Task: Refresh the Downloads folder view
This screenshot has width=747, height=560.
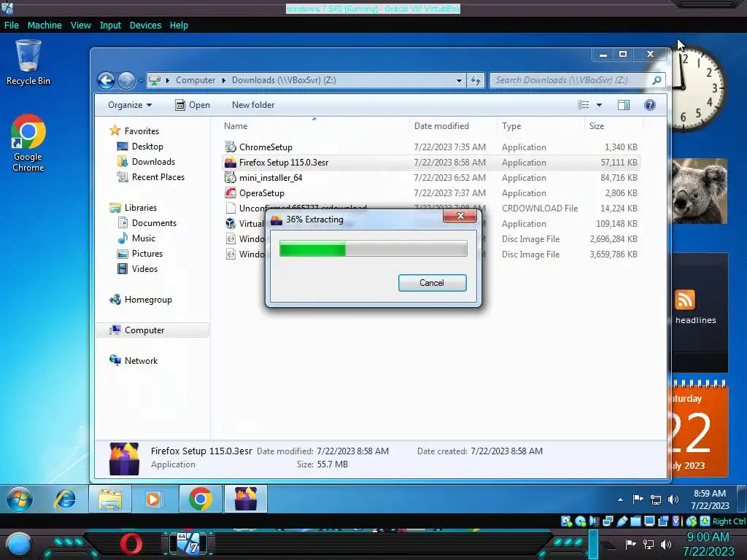Action: (x=476, y=80)
